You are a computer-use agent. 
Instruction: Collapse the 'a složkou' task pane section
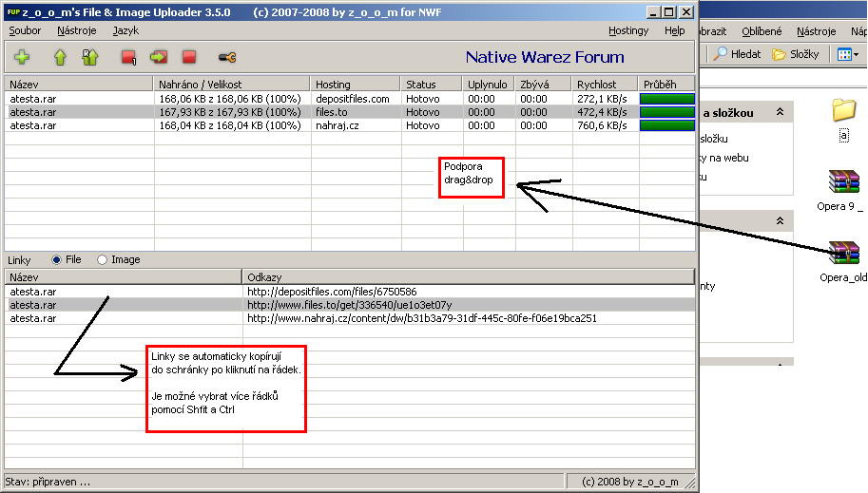(780, 112)
